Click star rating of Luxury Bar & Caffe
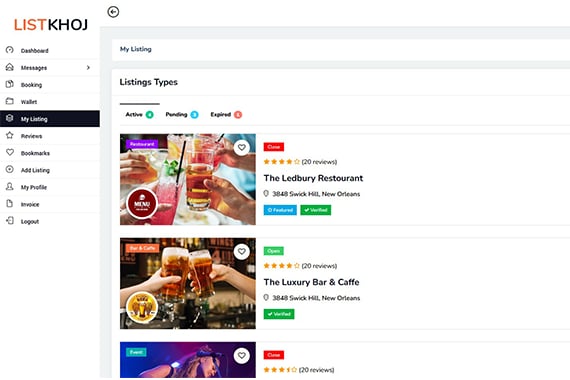The image size is (570, 380). (282, 266)
